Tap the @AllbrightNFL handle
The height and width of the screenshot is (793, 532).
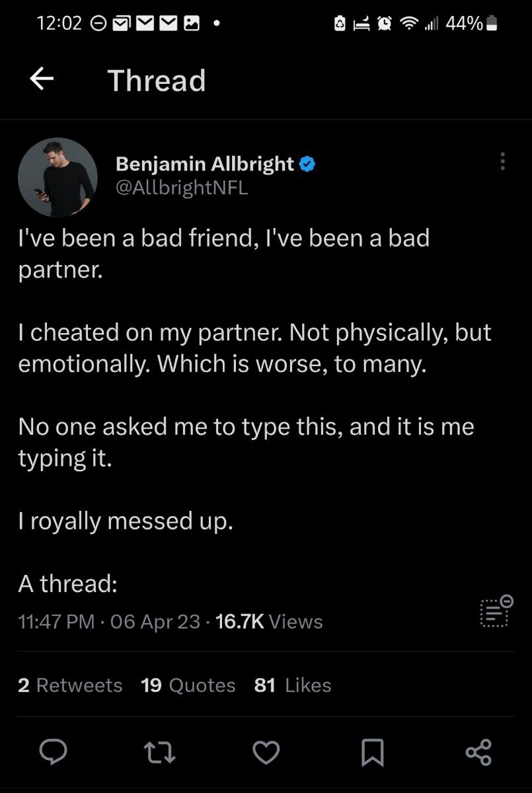click(x=182, y=188)
